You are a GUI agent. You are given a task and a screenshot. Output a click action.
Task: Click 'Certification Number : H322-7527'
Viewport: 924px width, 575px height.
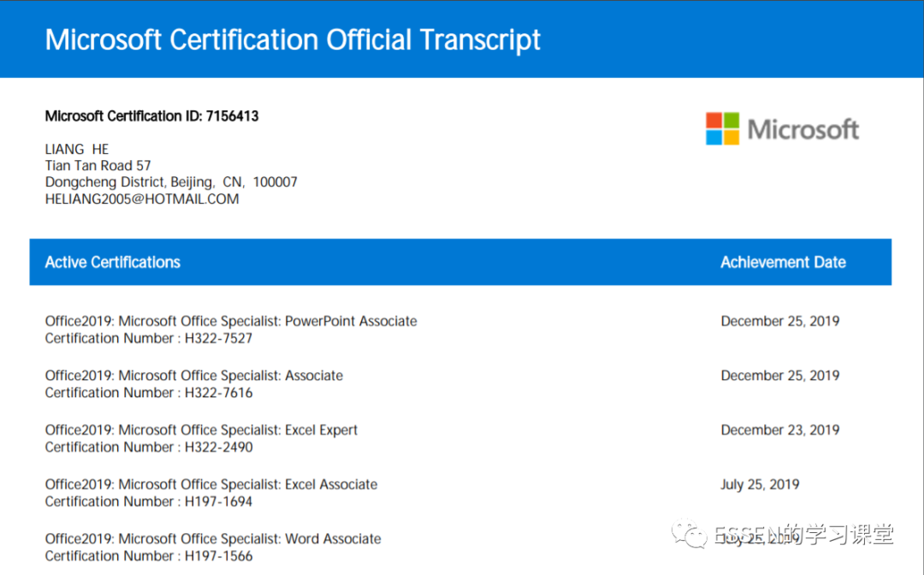tap(149, 338)
